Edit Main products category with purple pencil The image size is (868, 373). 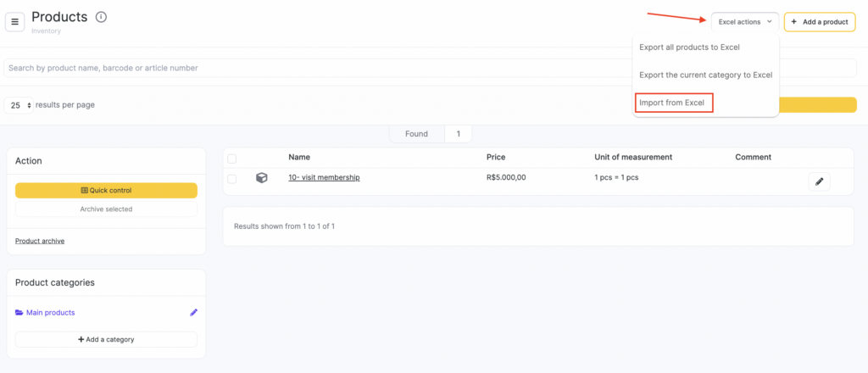pos(193,313)
